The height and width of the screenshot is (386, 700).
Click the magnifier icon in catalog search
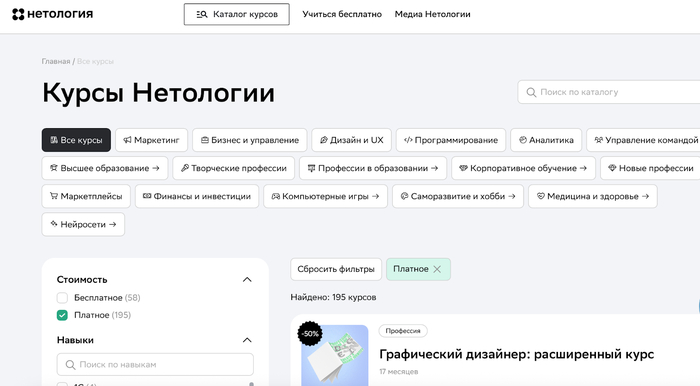pyautogui.click(x=531, y=92)
